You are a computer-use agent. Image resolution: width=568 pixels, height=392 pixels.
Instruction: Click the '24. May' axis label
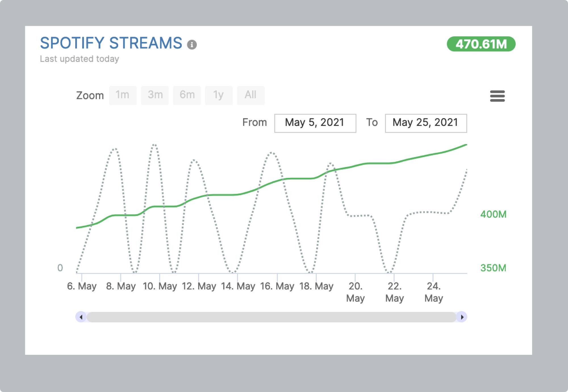point(434,292)
